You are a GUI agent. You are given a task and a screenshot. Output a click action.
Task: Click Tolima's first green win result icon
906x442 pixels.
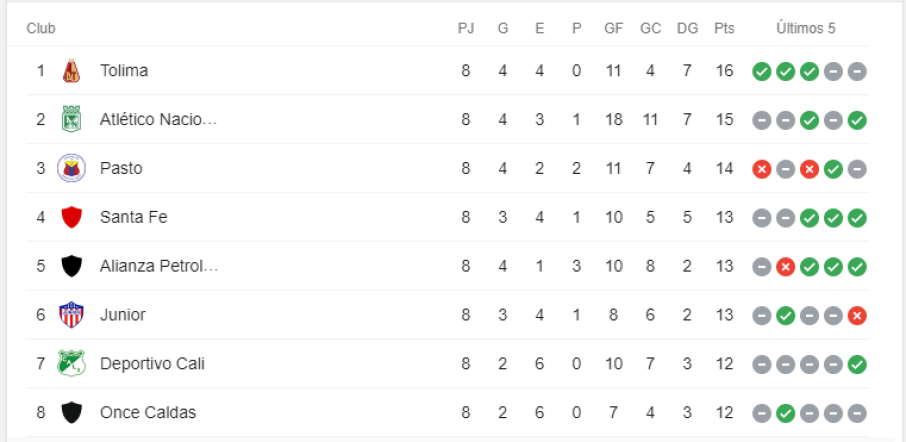point(762,72)
